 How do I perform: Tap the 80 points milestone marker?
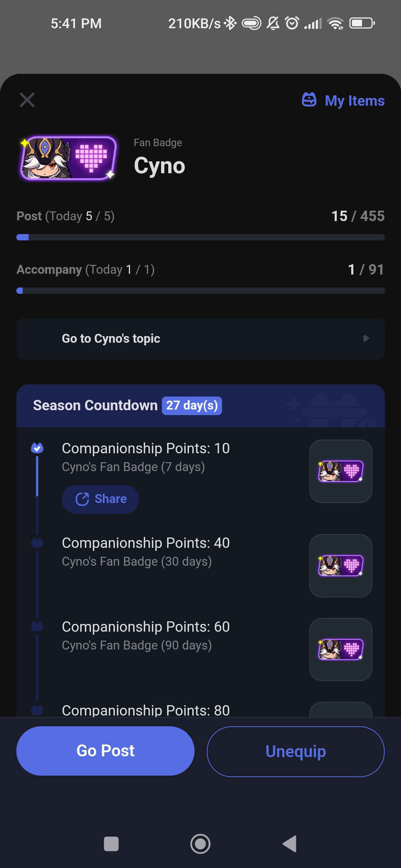[x=37, y=710]
